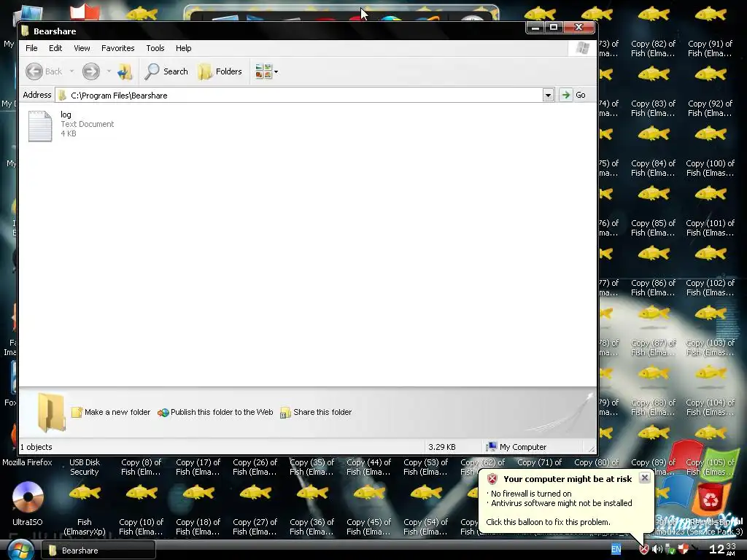Open the Start menu orb
747x560 pixels.
[x=20, y=551]
